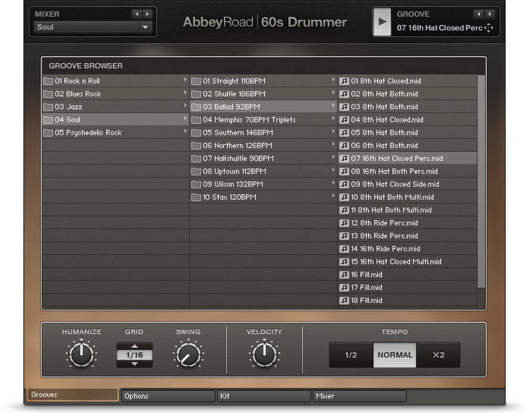
Task: Expand arrow beside 02 Blues Rock
Action: pos(185,93)
